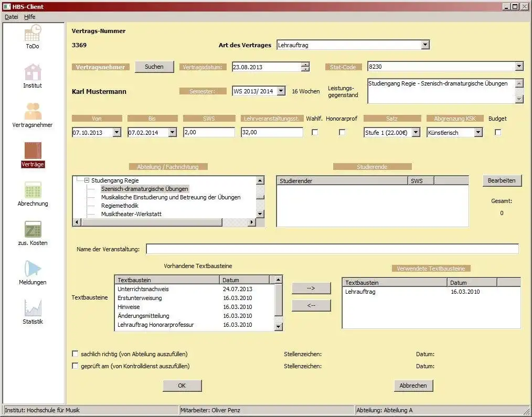Select Lehrauftrag Honorarprofessur list row
The height and width of the screenshot is (417, 532).
pos(194,325)
